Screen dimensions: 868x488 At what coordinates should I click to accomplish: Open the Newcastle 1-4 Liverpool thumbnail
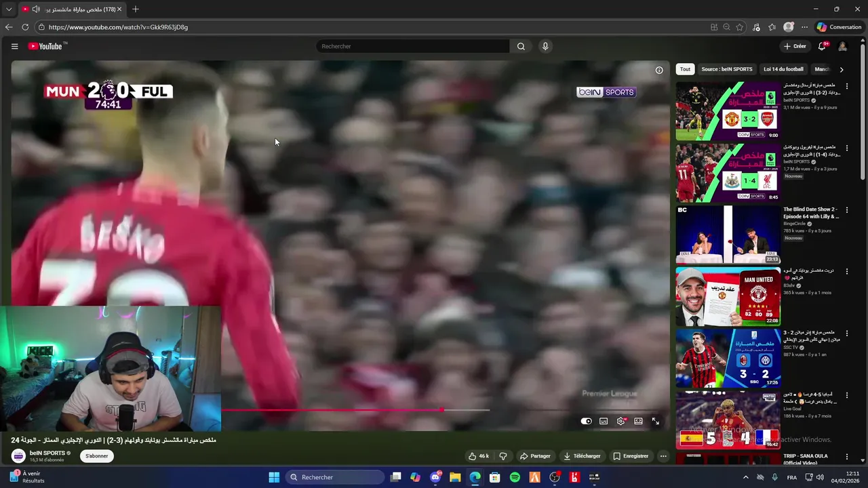click(728, 173)
